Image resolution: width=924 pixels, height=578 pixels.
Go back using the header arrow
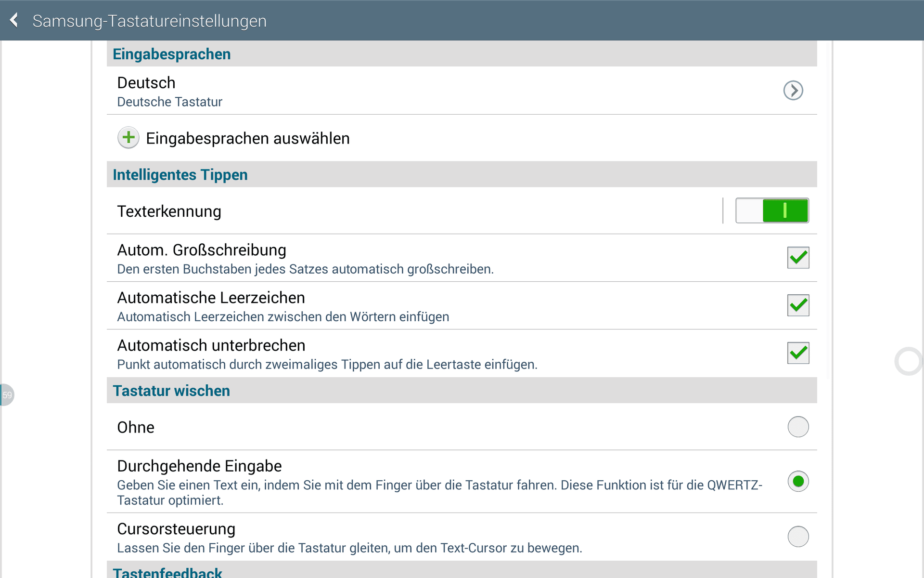pos(14,20)
